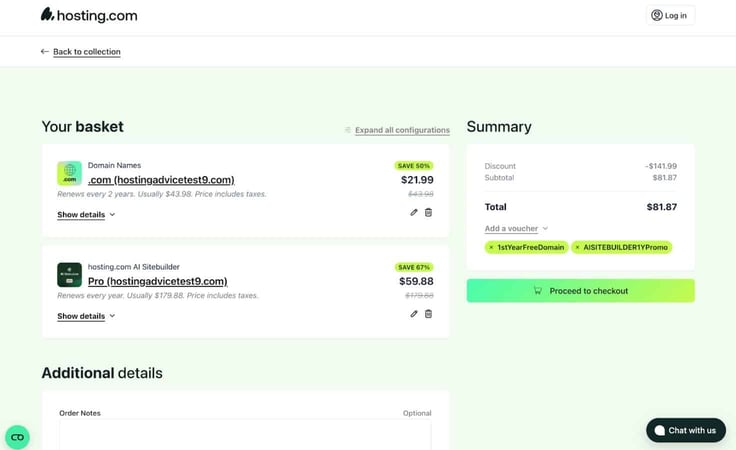Click the struck-through $179.88 price
736x450 pixels.
pyautogui.click(x=419, y=295)
